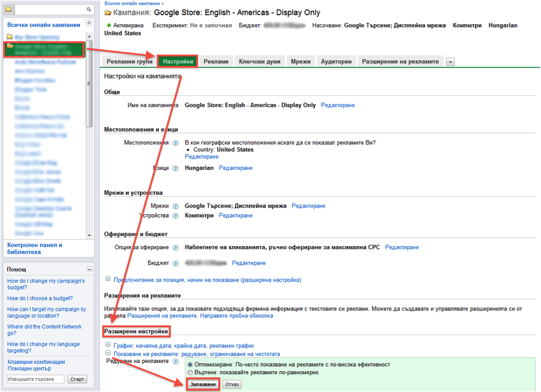Switch to Рекламни групи tab
541x392 pixels.
point(130,62)
